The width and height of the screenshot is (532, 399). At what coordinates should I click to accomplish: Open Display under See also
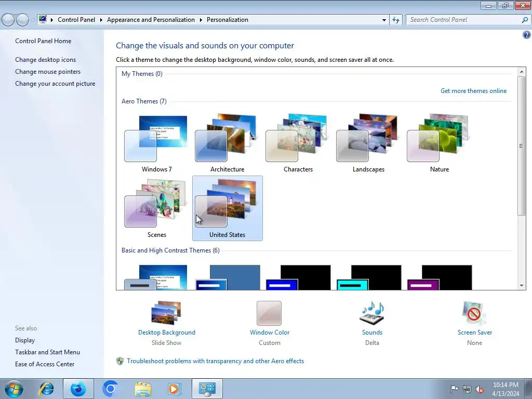[x=25, y=340]
